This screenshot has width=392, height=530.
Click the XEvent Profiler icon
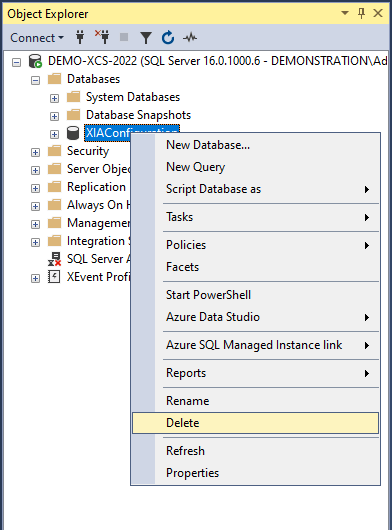coord(54,277)
